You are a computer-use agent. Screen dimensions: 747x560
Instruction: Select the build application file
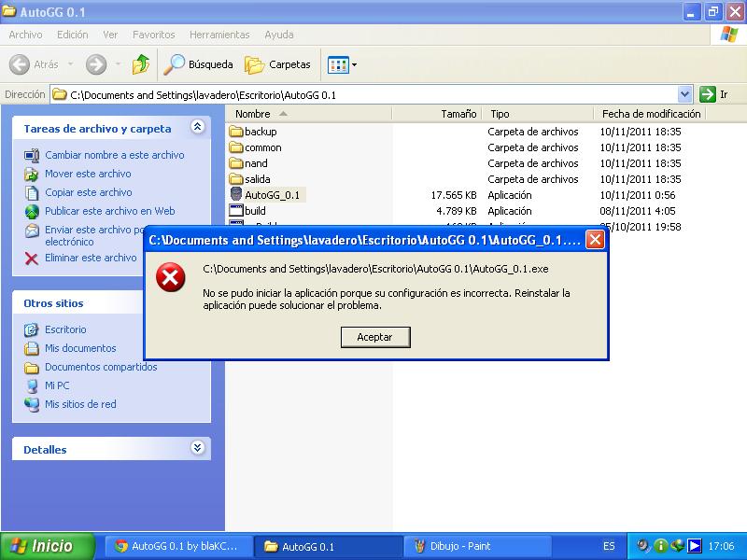tap(247, 211)
